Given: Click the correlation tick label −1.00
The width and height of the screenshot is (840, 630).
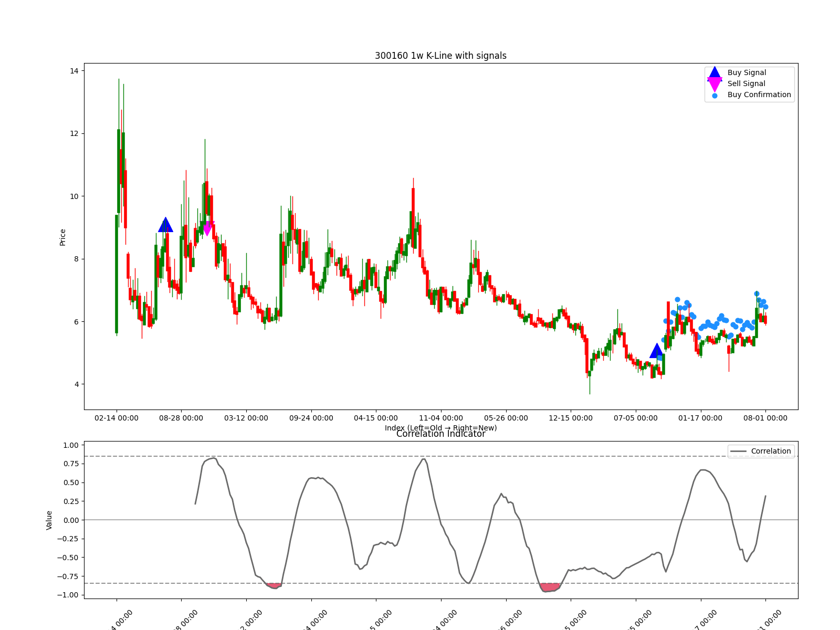Looking at the screenshot, I should [x=68, y=595].
